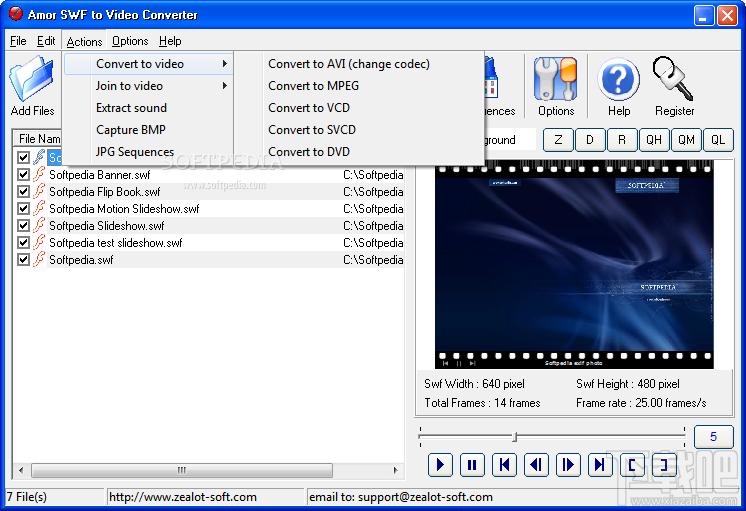Click the Flash icon beside Softpedia Flip Book.swf
The height and width of the screenshot is (511, 746).
pos(39,192)
